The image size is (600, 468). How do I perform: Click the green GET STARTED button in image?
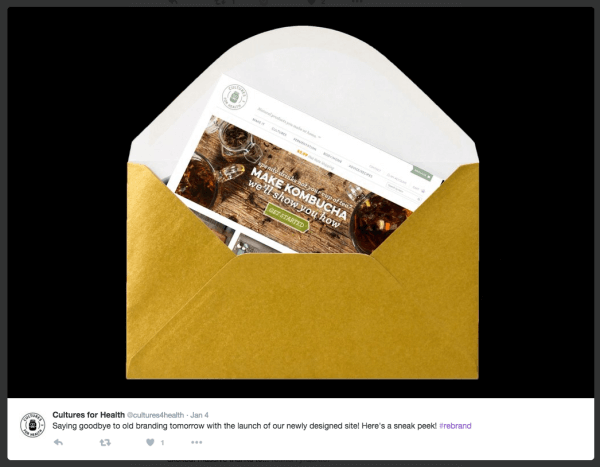[287, 217]
